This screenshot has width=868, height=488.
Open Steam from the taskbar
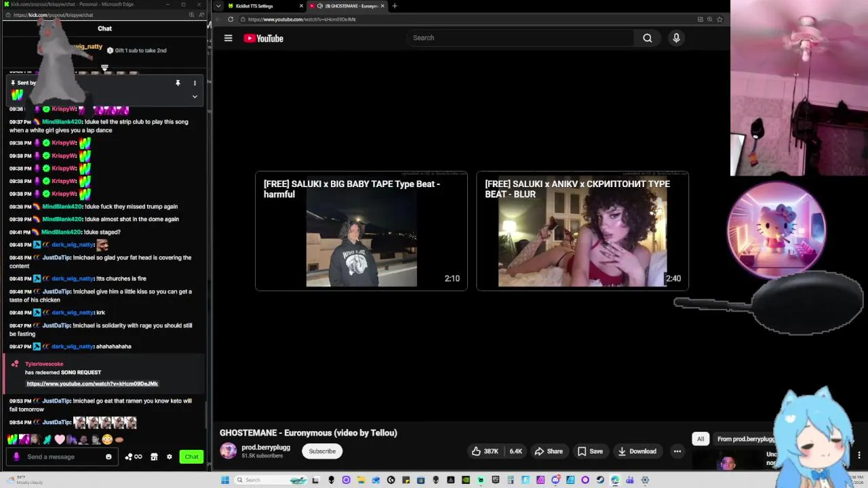tap(600, 480)
